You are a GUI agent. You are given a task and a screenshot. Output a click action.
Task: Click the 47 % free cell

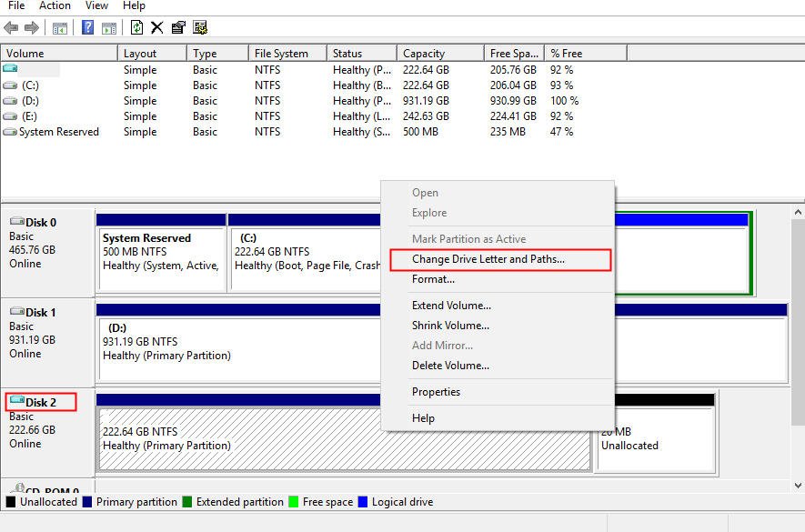[x=561, y=132]
